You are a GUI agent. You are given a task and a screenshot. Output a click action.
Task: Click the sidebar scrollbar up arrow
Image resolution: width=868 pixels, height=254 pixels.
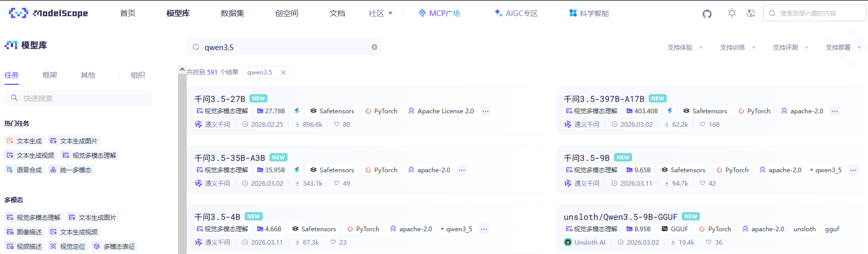pyautogui.click(x=182, y=69)
